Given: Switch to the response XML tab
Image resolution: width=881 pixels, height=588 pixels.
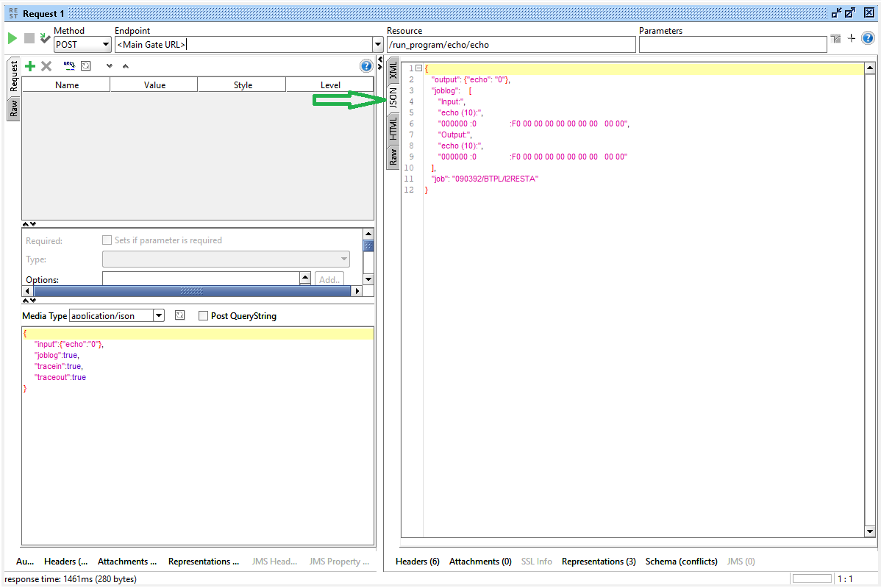Looking at the screenshot, I should (x=393, y=71).
